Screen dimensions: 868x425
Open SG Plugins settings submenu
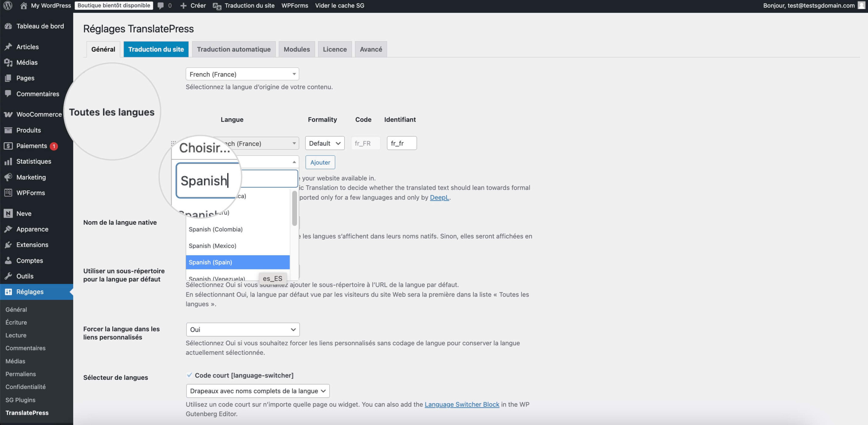point(20,400)
